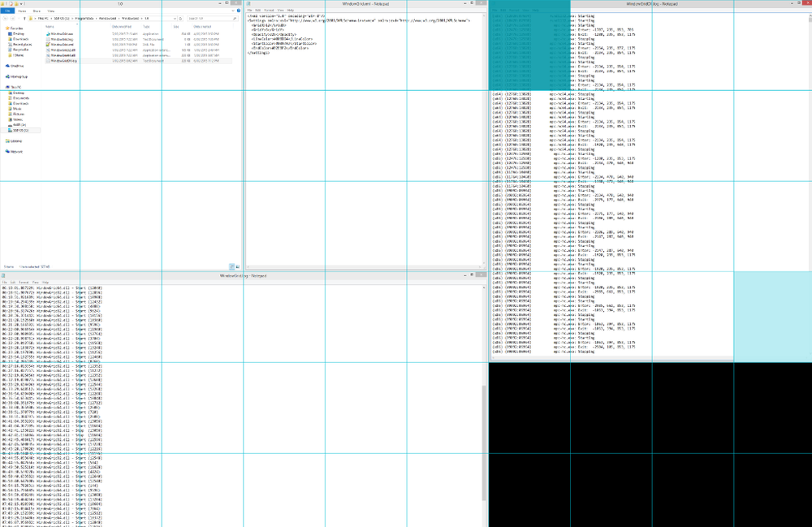
Task: Open Libraries in navigation pane
Action: point(14,140)
